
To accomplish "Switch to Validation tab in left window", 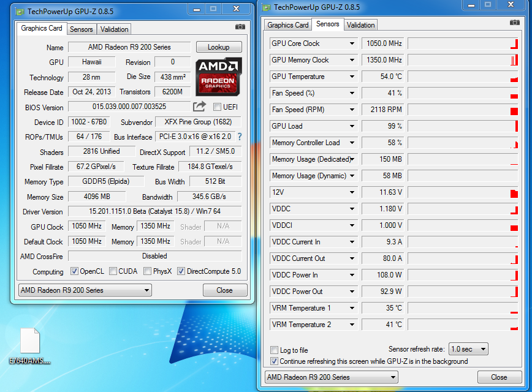I will pyautogui.click(x=115, y=29).
